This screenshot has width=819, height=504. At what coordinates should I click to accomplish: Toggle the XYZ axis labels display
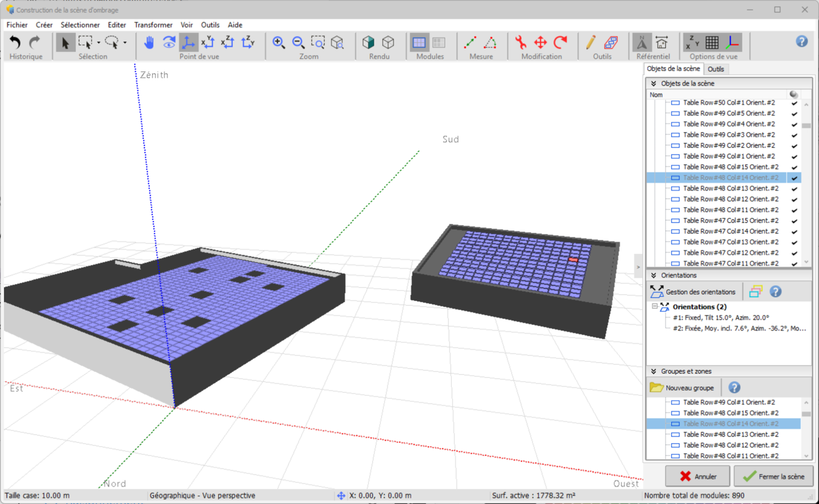pos(693,43)
